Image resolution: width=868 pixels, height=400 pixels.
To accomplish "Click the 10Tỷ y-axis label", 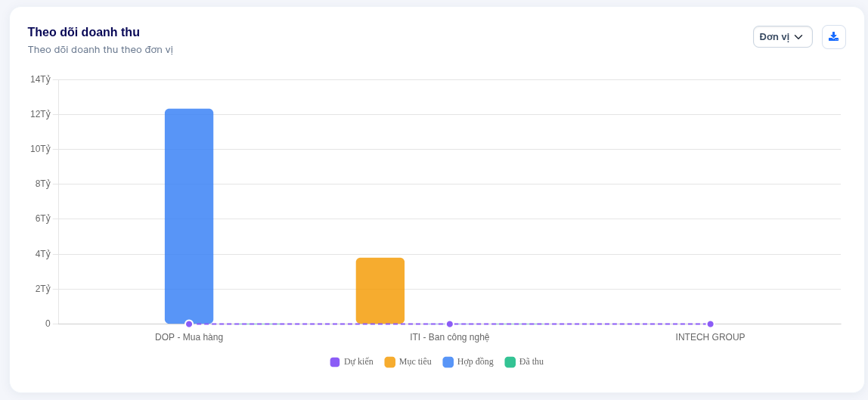I will [40, 149].
